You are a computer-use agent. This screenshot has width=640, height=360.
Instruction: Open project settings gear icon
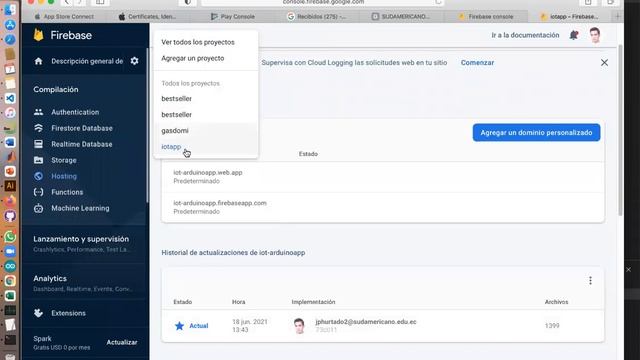tap(134, 61)
